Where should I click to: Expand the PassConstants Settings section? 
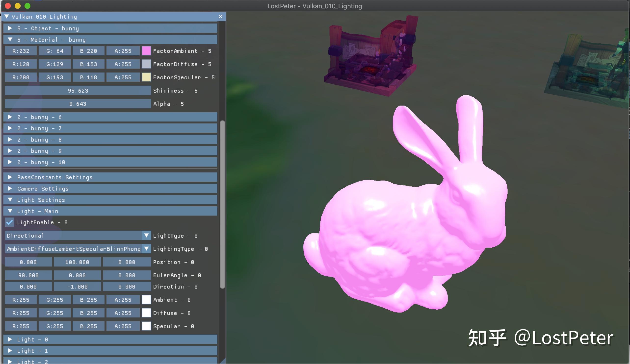10,177
